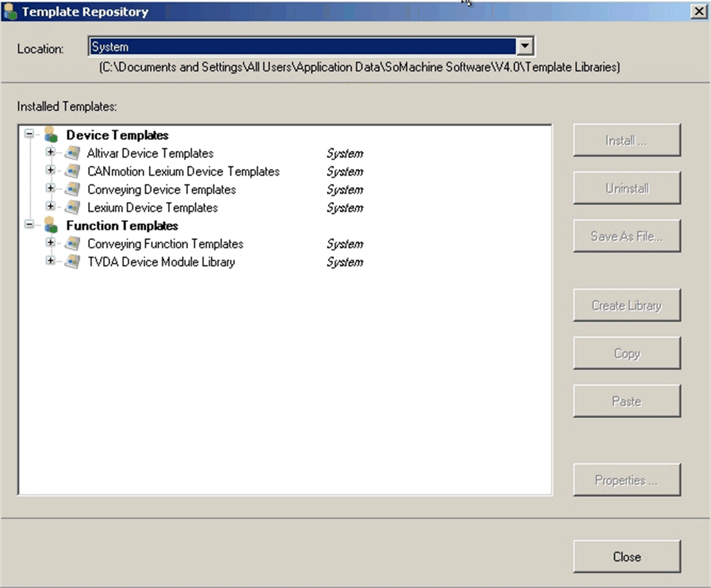Click the Save As File... button
This screenshot has width=711, height=588.
[627, 236]
